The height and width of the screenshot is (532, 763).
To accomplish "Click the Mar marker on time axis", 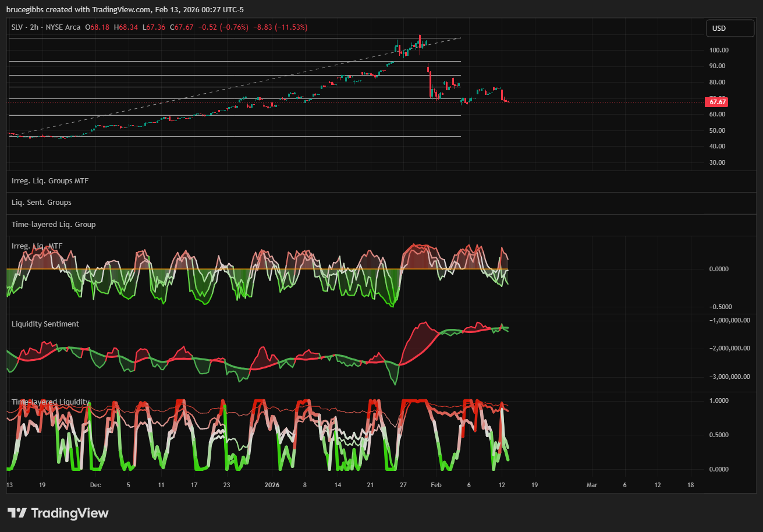I will click(x=592, y=485).
